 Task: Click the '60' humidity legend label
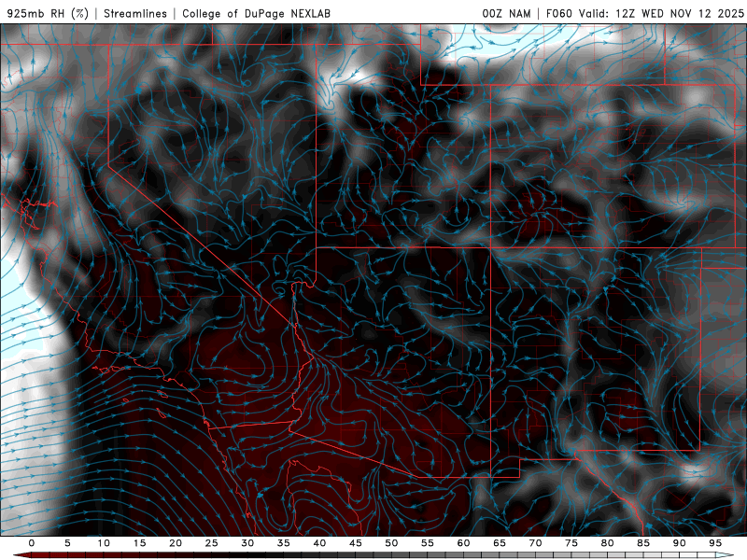463,543
